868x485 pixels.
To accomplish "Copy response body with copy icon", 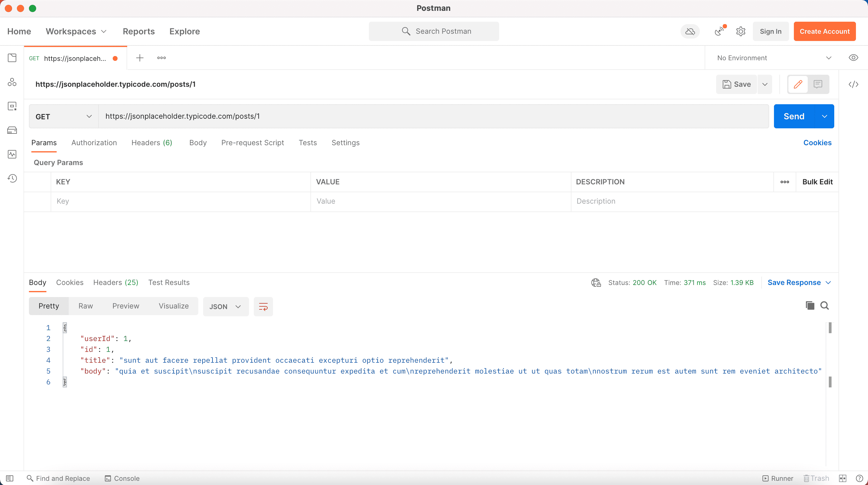I will tap(810, 305).
